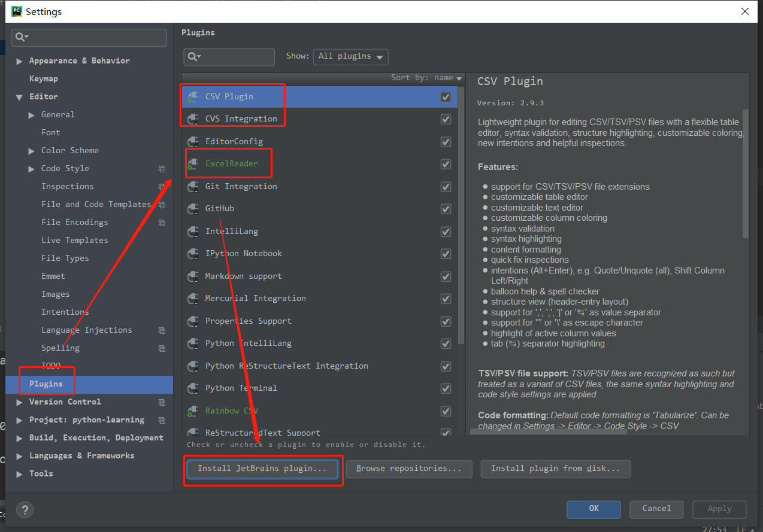Disable the CSV Plugin checkbox

coord(446,97)
